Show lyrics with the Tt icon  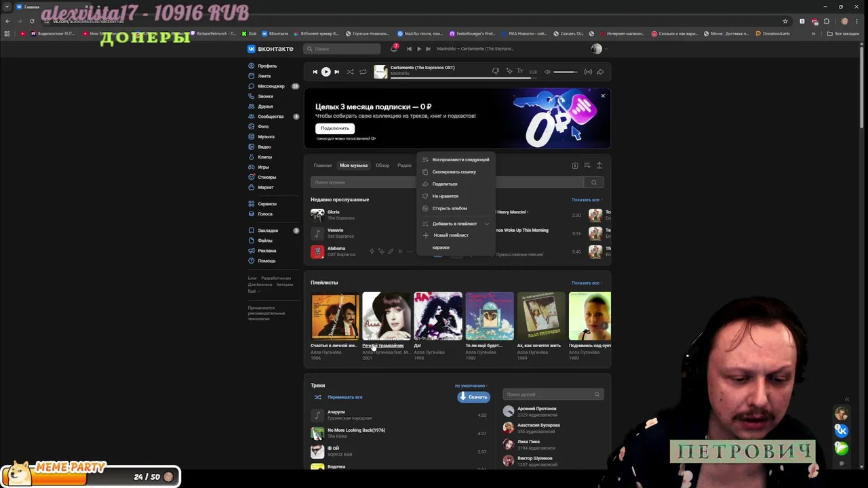520,71
